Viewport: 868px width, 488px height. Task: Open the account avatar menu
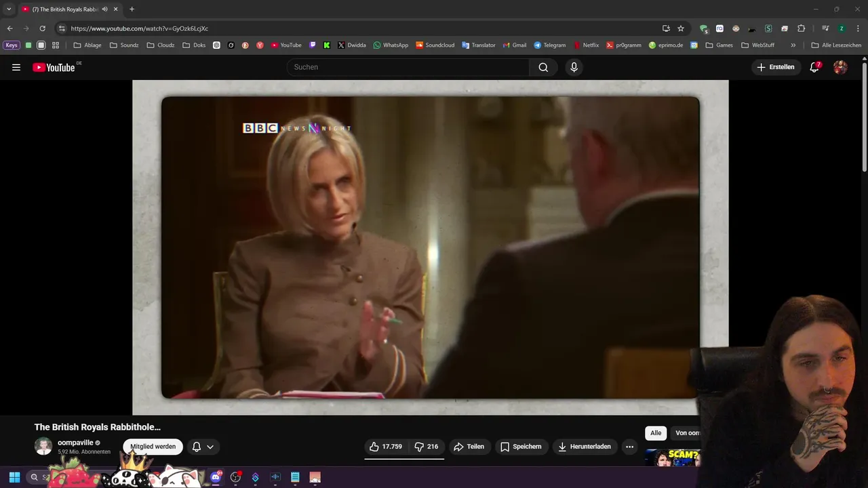840,67
